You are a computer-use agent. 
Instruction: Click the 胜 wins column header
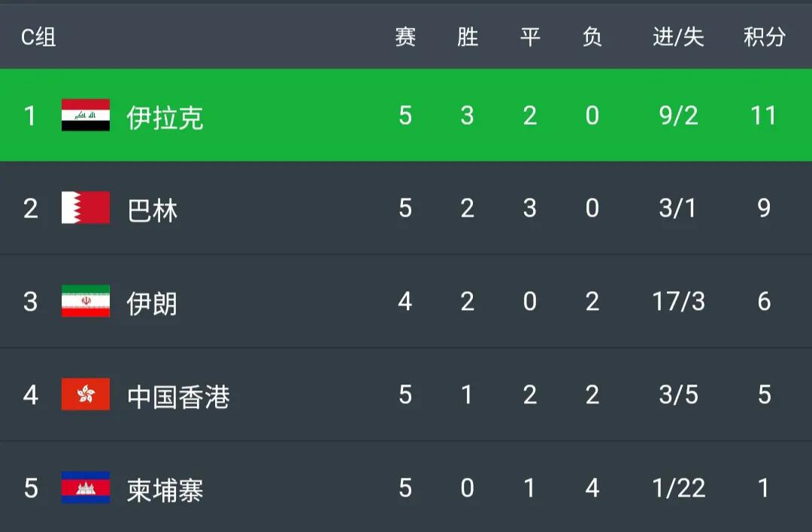click(x=468, y=37)
